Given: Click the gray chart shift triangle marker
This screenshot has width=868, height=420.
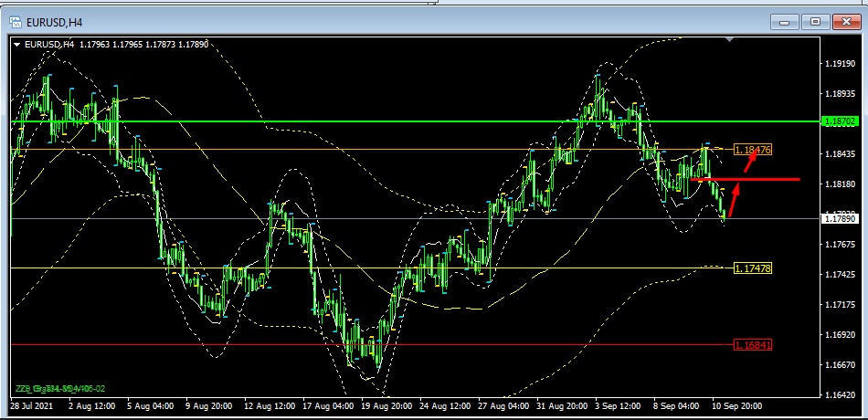Looking at the screenshot, I should tap(728, 40).
